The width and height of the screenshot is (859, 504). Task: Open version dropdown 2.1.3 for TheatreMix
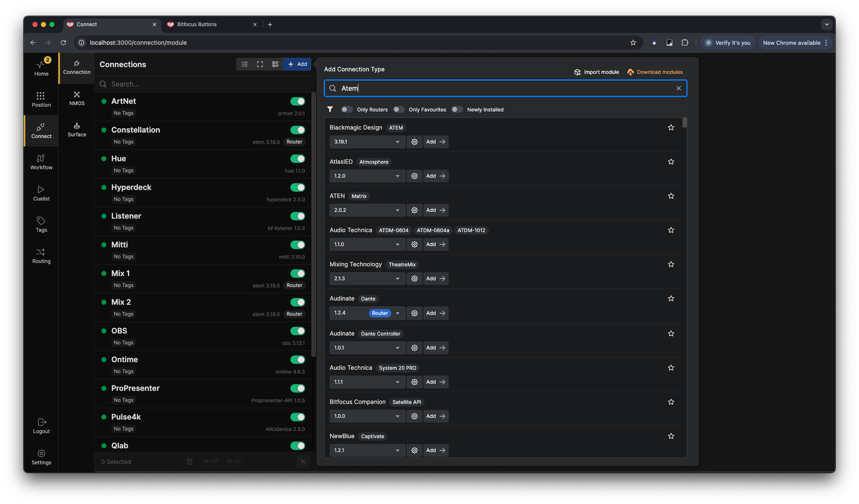click(x=367, y=279)
